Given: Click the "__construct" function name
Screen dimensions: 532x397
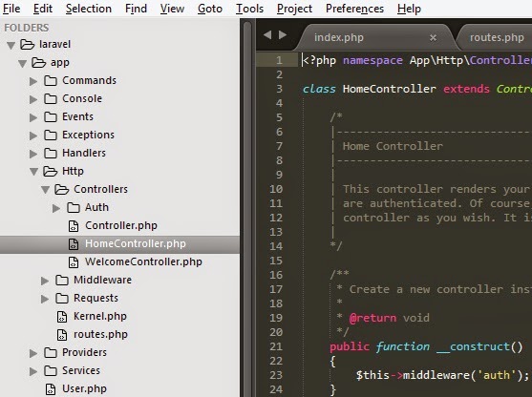Looking at the screenshot, I should point(474,346).
